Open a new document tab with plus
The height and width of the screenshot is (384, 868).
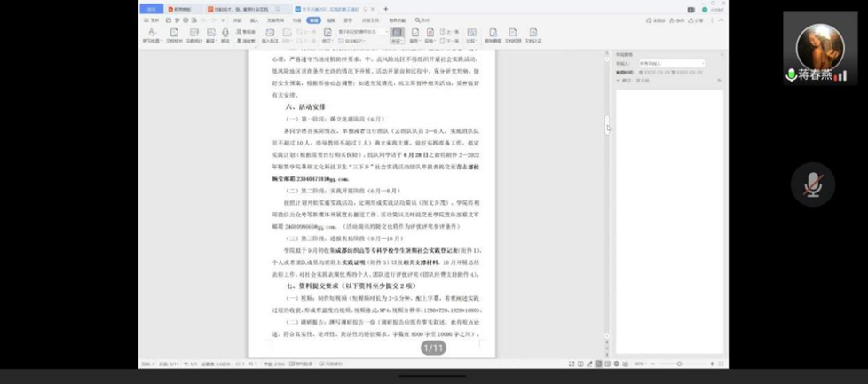coord(385,9)
